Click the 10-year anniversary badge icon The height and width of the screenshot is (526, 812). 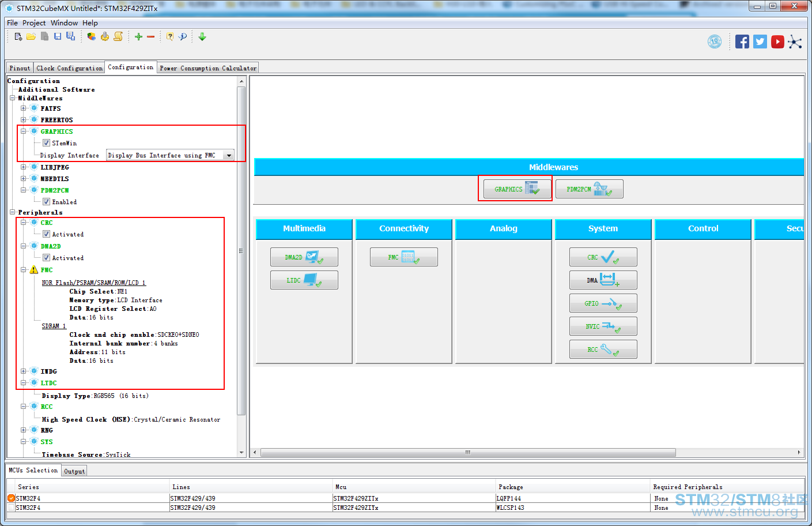click(715, 42)
